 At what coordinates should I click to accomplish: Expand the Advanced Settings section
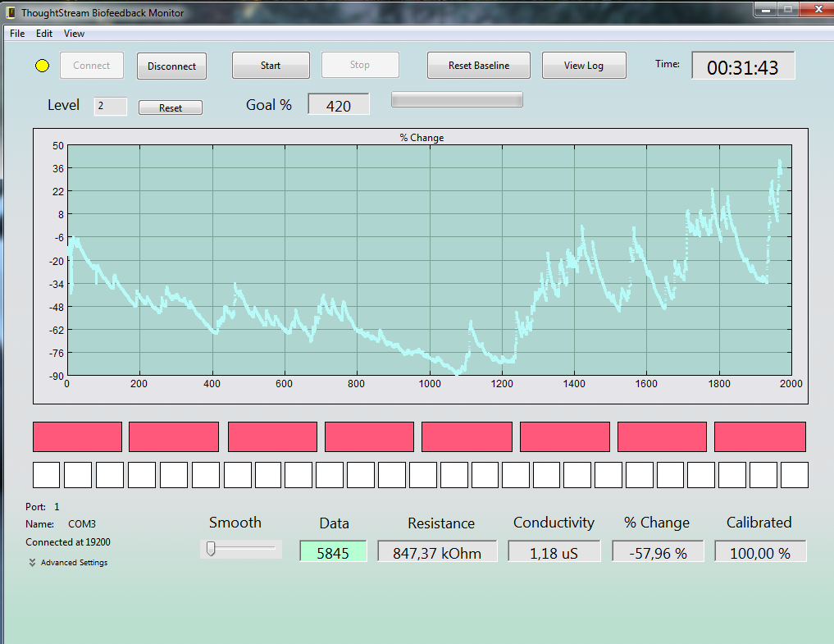69,563
